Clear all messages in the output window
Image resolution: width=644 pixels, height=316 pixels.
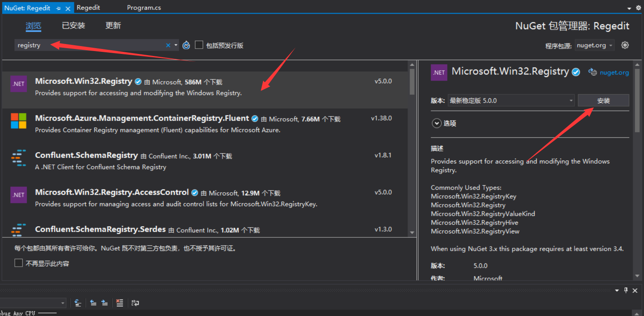click(x=119, y=303)
